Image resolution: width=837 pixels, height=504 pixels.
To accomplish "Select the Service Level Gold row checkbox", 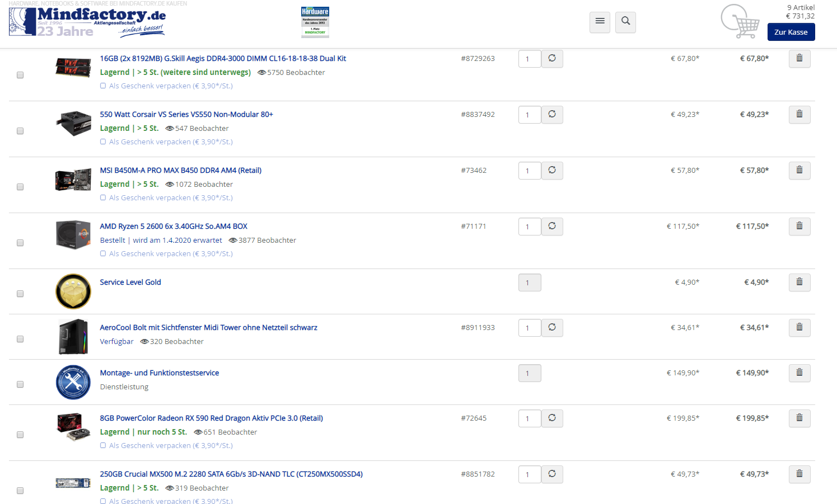I will [20, 294].
